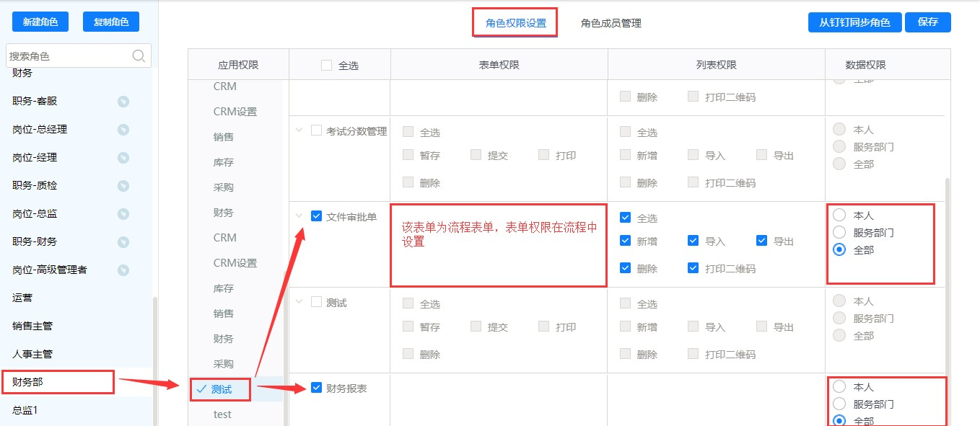Tick the 测试 form row checkbox
This screenshot has height=426, width=980.
click(316, 302)
